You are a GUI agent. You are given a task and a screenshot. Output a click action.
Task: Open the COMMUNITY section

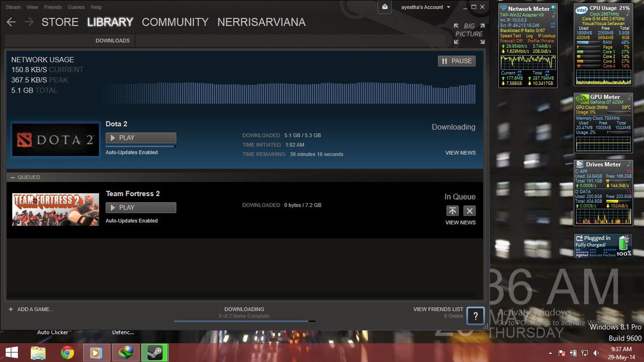tap(175, 22)
